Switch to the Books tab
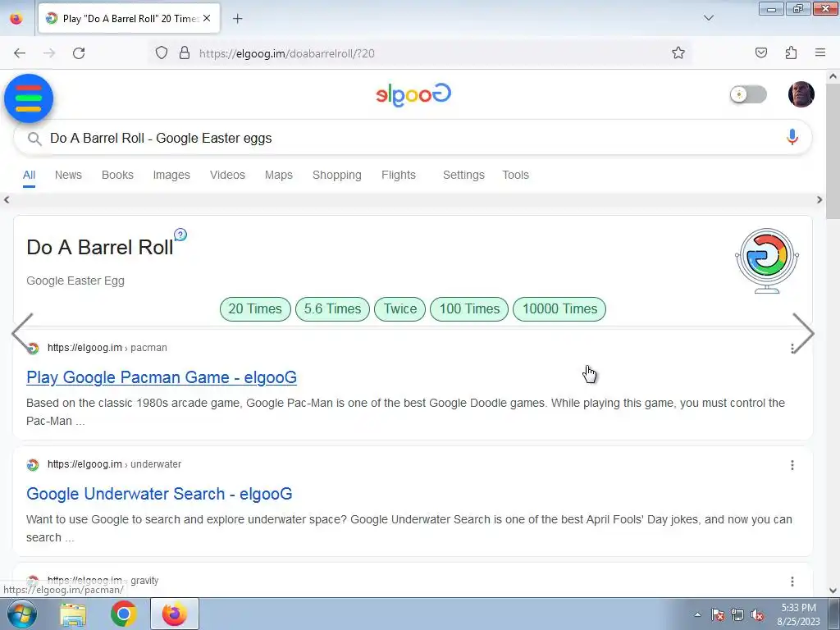840x630 pixels. coord(117,176)
